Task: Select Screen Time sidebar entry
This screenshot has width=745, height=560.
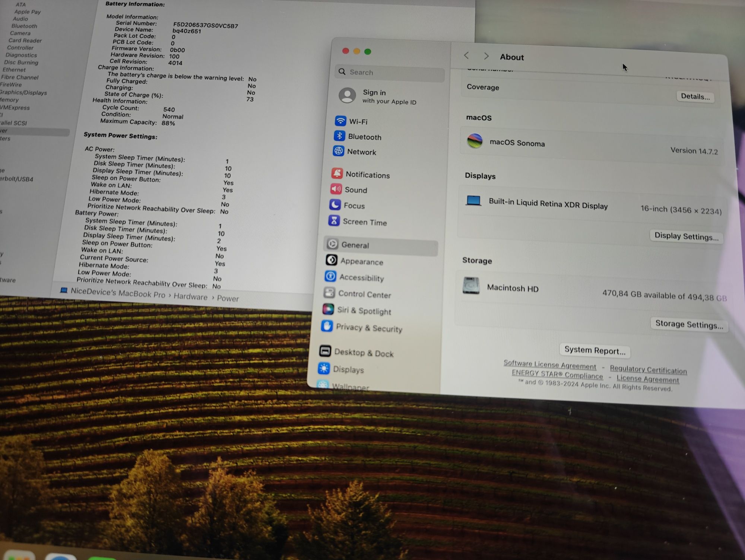Action: coord(365,222)
